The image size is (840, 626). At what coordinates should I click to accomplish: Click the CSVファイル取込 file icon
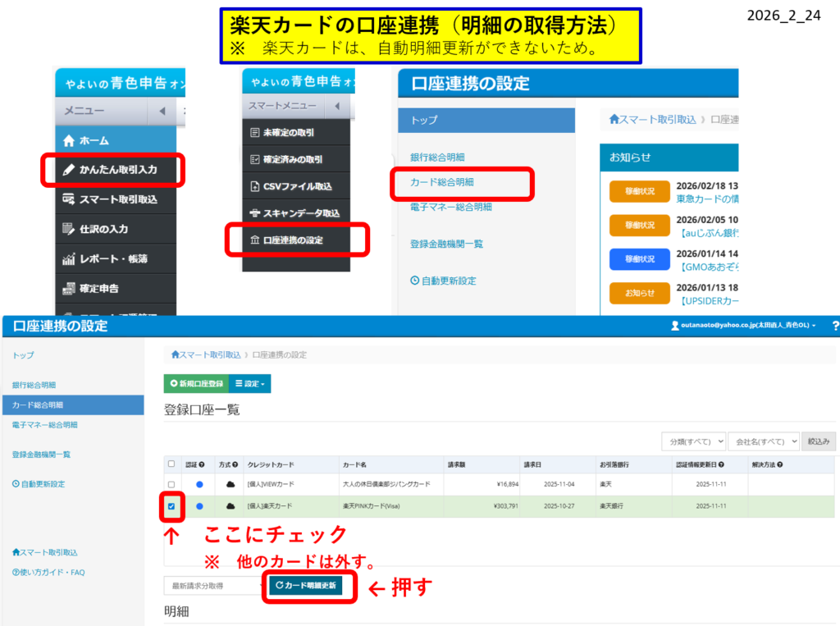(x=254, y=186)
